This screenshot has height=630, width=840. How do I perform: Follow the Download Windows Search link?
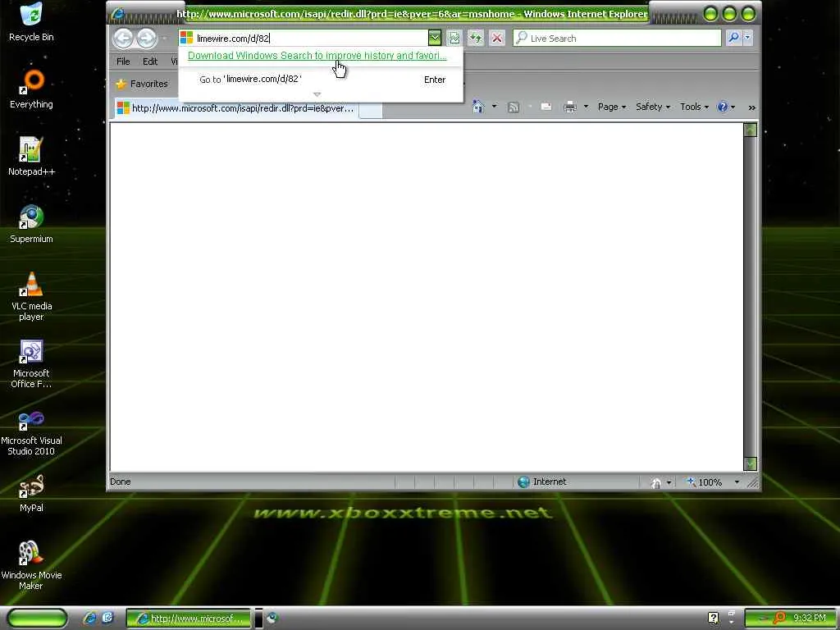click(317, 55)
